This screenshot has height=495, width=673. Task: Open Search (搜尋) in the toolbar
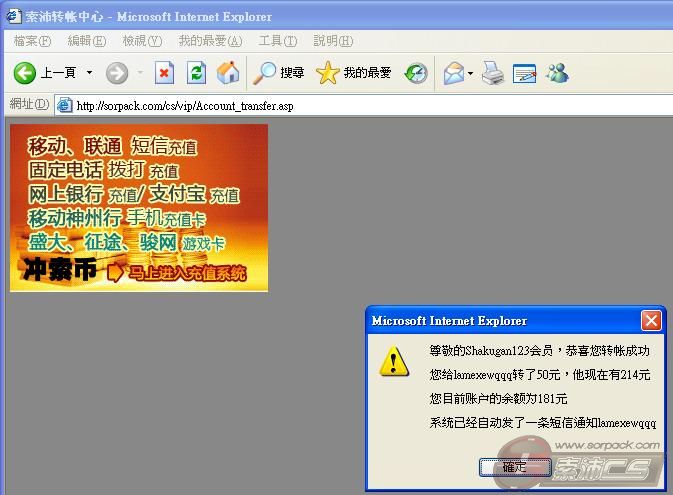[x=279, y=73]
